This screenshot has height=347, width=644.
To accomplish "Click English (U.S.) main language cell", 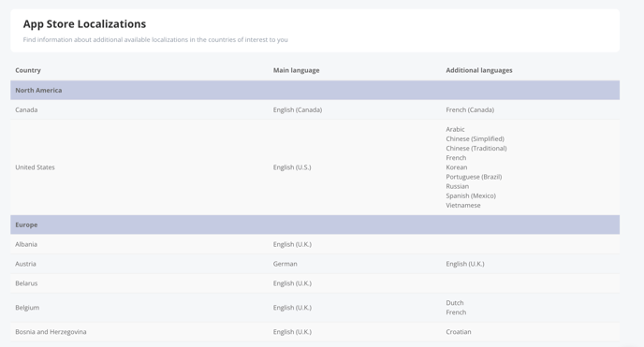I will pos(292,167).
